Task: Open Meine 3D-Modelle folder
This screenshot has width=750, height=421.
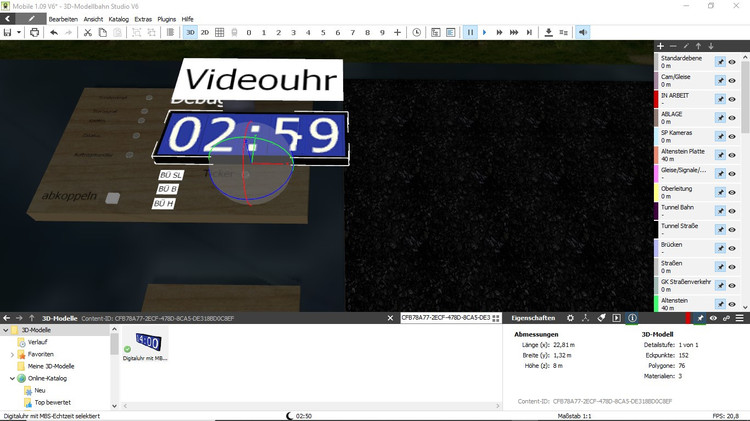Action: (51, 366)
